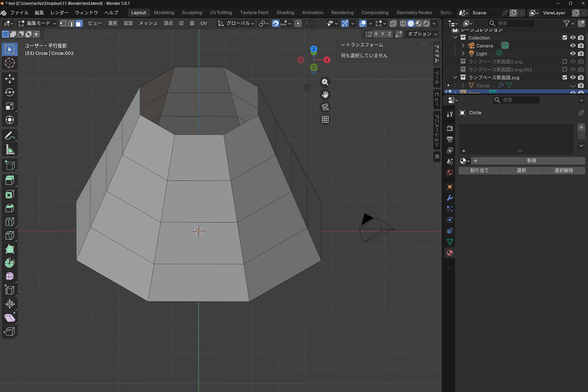Switch to face select mode

click(x=79, y=24)
